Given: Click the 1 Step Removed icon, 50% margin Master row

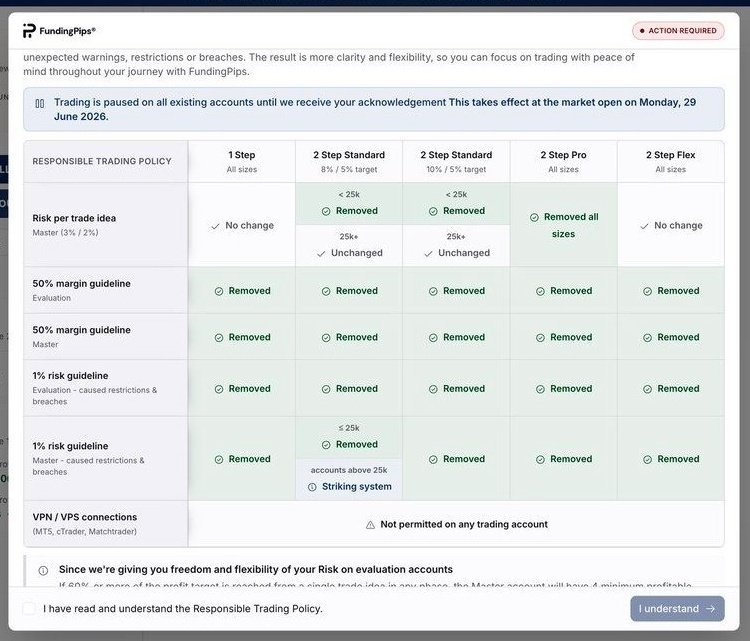Looking at the screenshot, I should tap(219, 338).
